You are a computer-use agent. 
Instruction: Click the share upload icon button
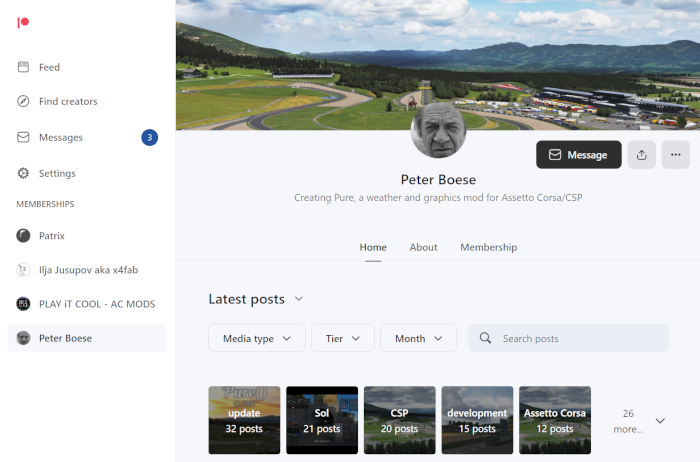[x=642, y=154]
